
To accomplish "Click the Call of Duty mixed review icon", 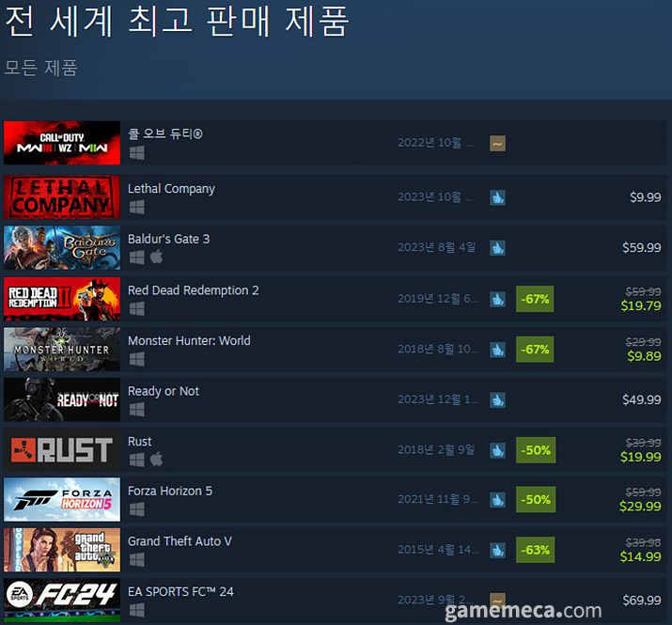I will (x=497, y=143).
